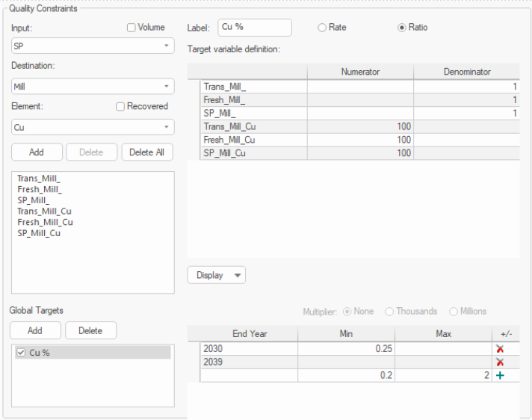Expand the Destination dropdown set to Mill

(93, 87)
